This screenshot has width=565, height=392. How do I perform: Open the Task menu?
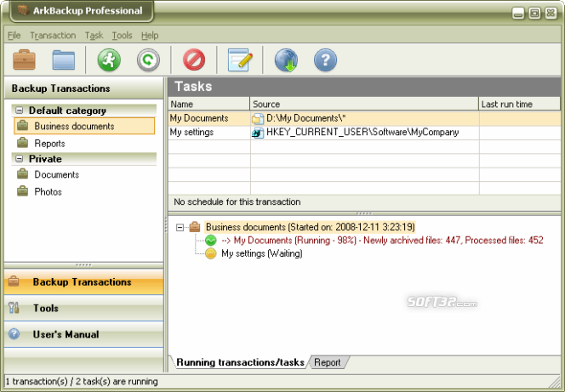94,35
